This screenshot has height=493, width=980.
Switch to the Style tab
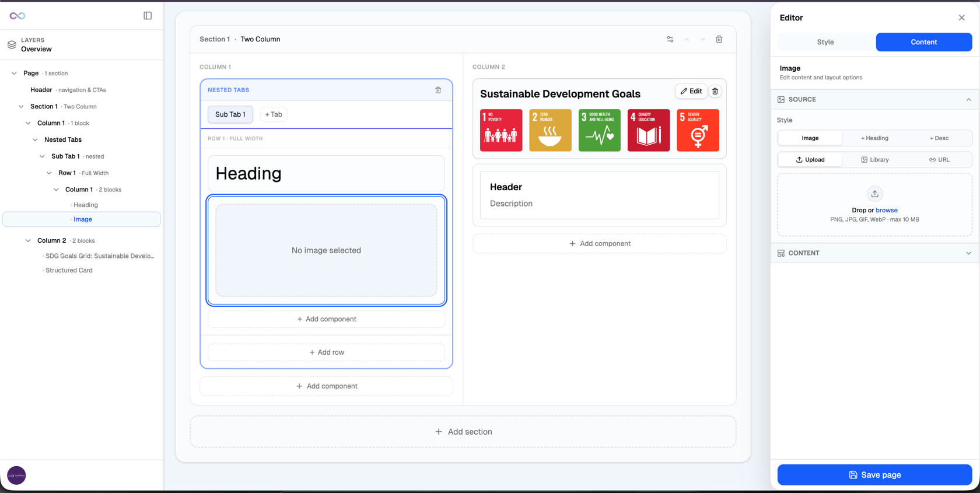click(x=825, y=42)
